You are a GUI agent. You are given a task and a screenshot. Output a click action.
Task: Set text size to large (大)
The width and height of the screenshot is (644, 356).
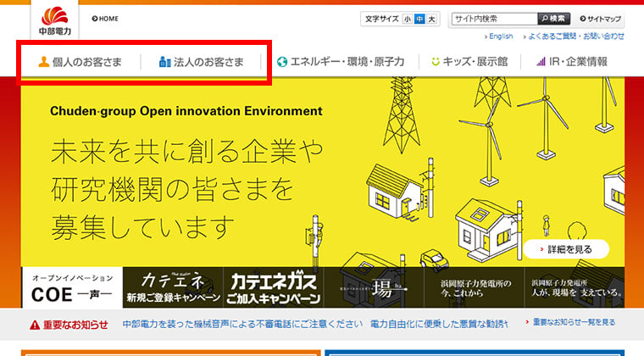431,19
